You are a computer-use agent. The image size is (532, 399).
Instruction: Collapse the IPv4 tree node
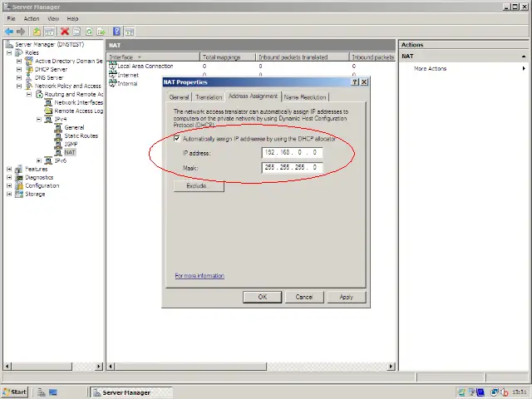tap(39, 120)
